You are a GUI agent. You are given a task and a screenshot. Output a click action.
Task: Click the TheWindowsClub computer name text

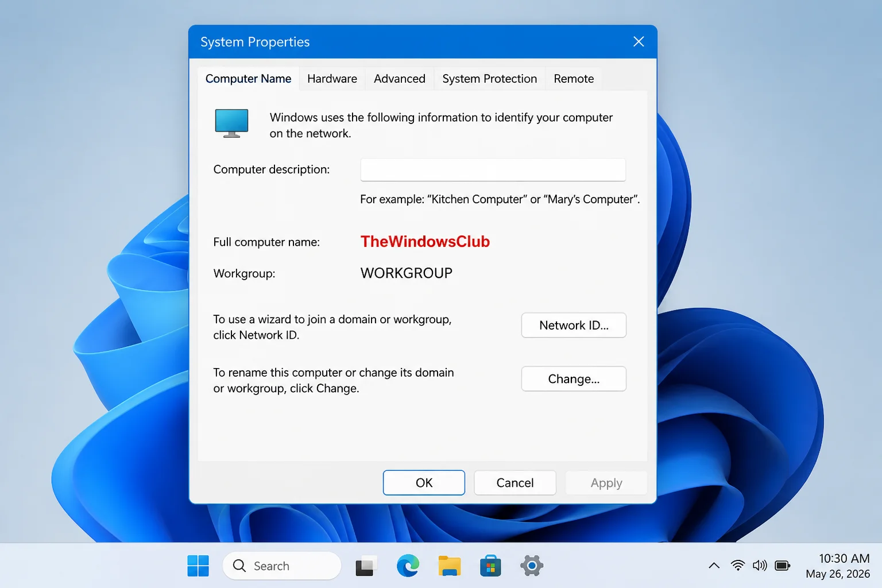425,242
